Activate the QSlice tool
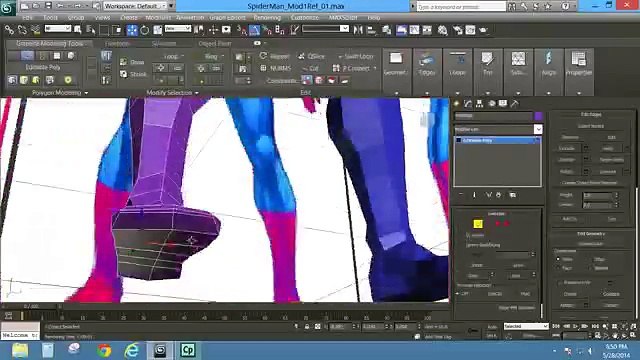This screenshot has height=360, width=640. [312, 56]
